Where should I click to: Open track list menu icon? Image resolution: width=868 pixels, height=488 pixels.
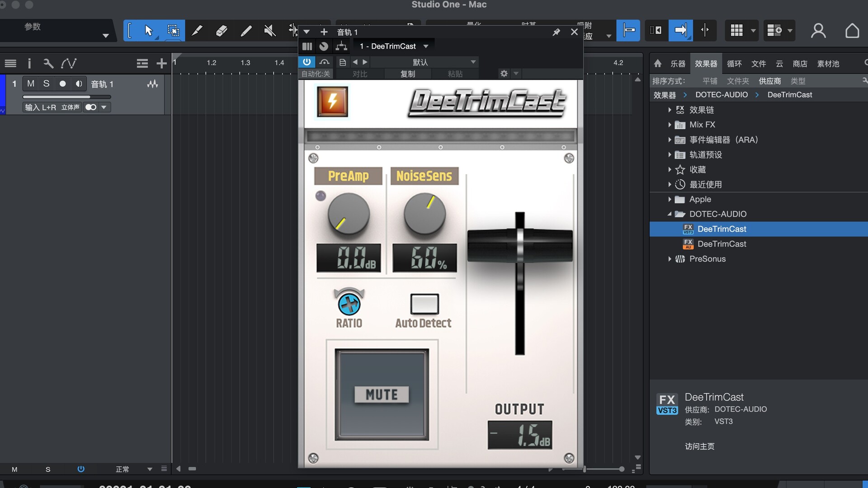(10, 63)
